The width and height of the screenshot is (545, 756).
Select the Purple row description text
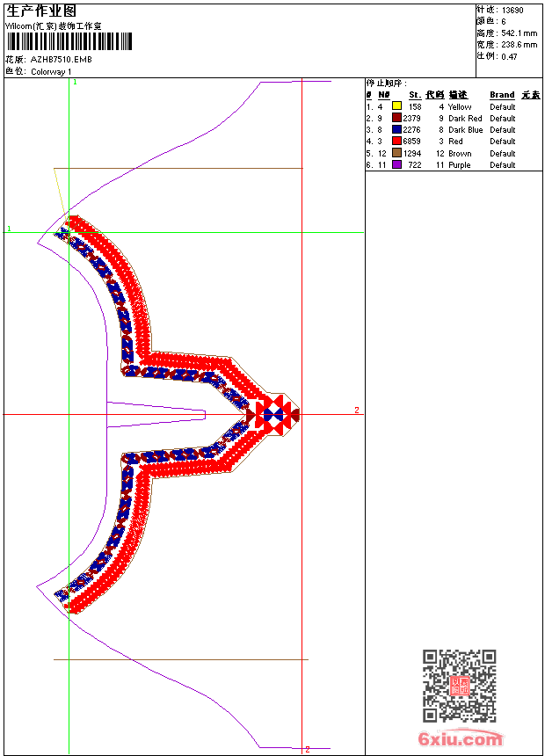459,165
